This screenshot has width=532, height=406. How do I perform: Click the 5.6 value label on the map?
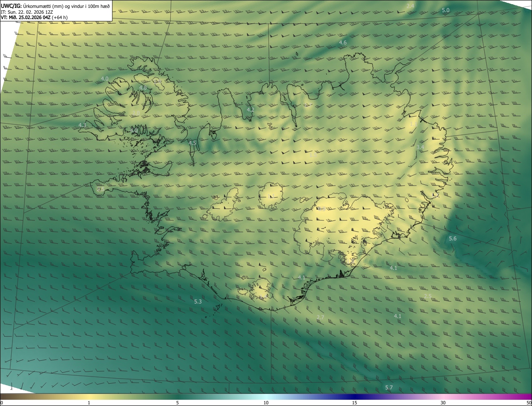coord(453,238)
